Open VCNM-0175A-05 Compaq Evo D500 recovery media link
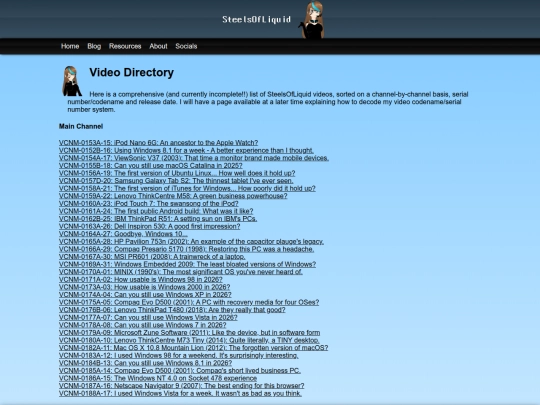 [x=189, y=302]
